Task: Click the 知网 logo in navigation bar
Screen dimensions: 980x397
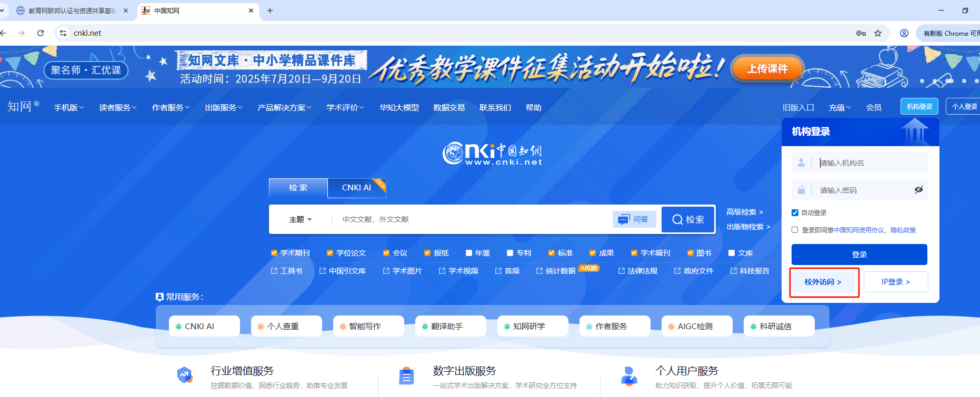Action: coord(23,107)
